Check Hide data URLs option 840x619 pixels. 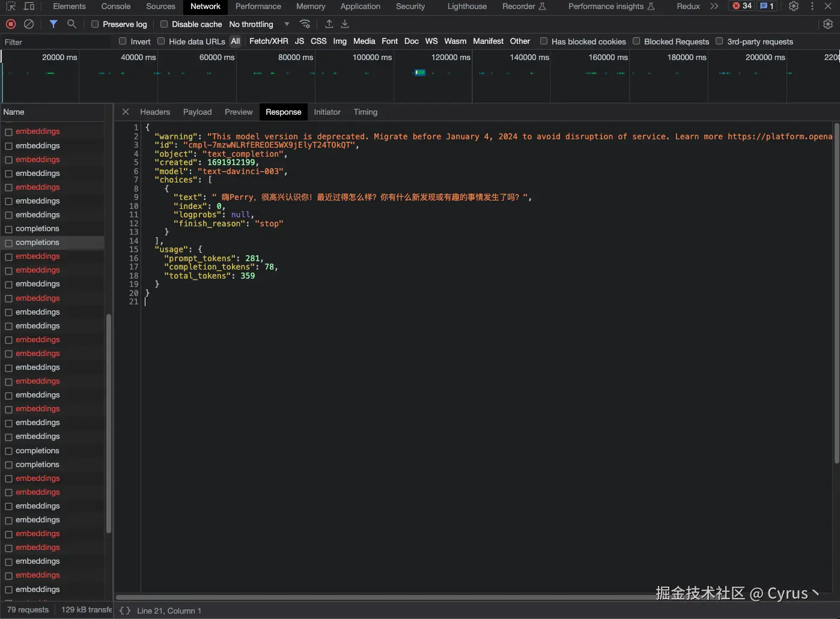coord(161,41)
